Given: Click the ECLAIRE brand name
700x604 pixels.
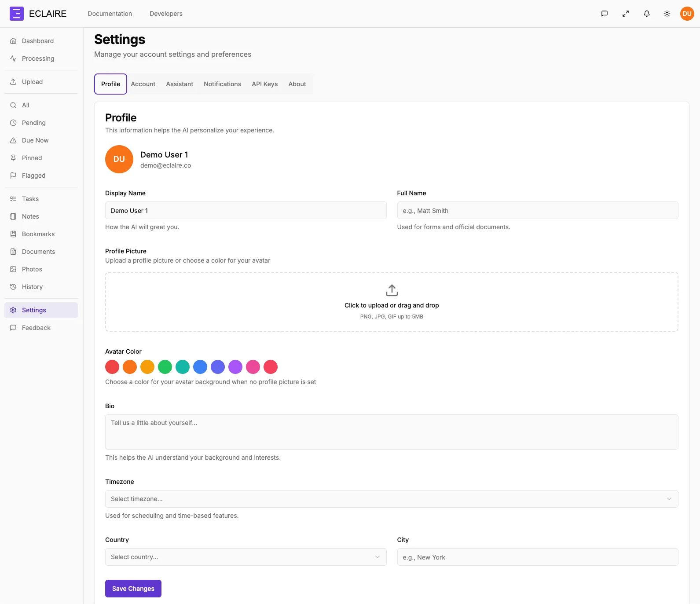Looking at the screenshot, I should coord(48,14).
